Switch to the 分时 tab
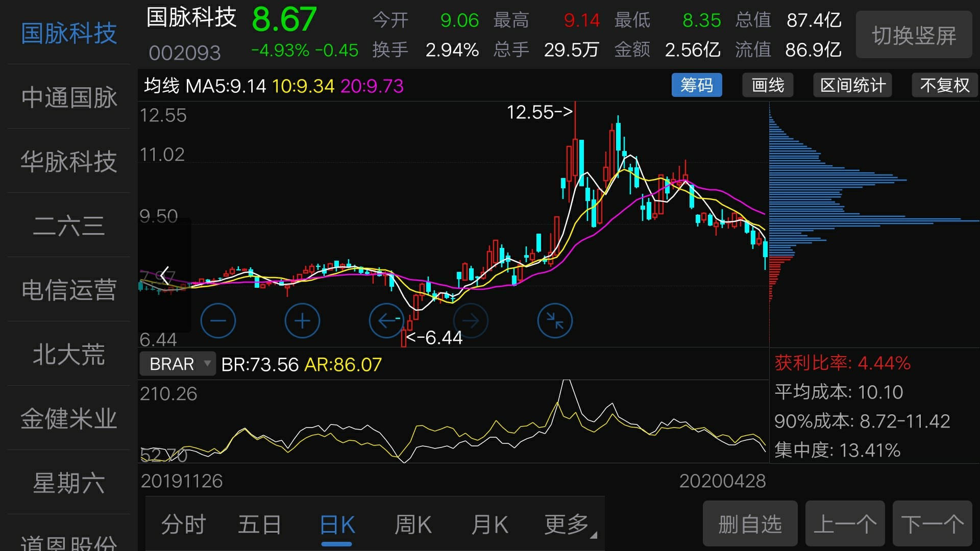Viewport: 980px width, 551px height. (184, 524)
